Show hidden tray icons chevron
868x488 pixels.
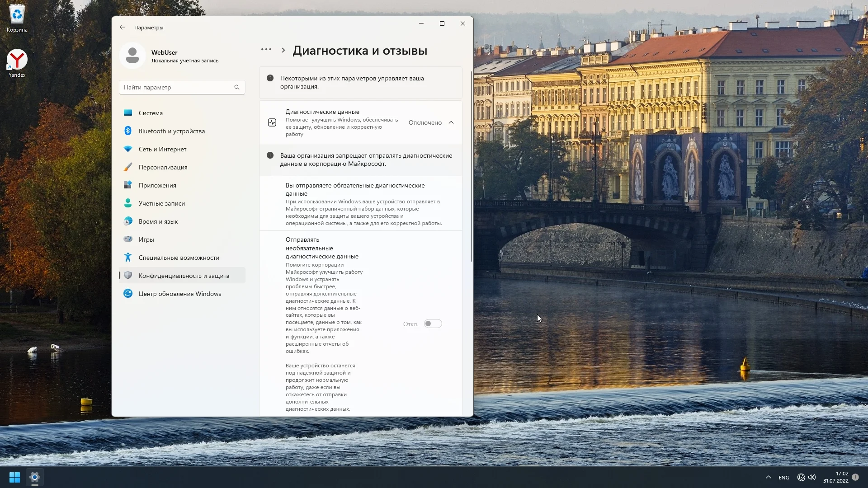(768, 477)
